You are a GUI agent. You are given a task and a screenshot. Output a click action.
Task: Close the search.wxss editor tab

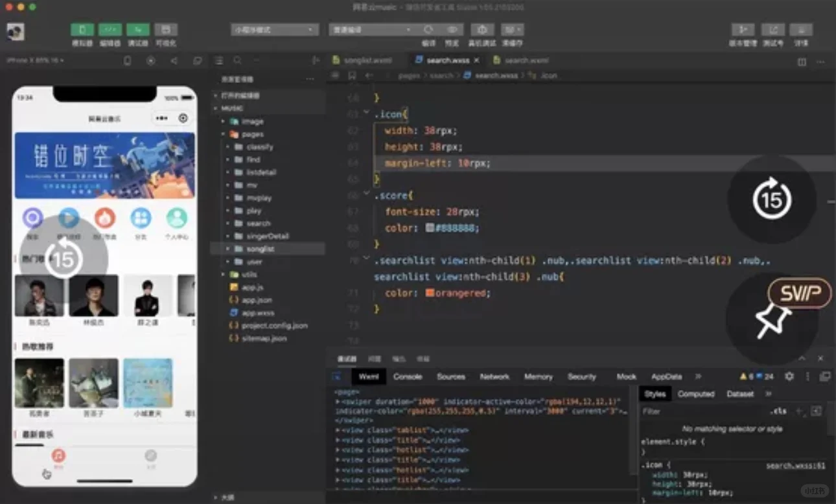[476, 60]
